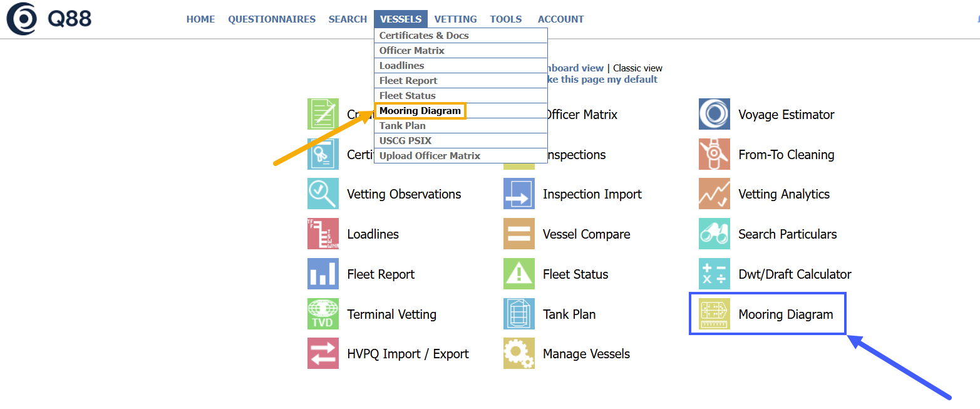Image resolution: width=980 pixels, height=409 pixels.
Task: Open HVPQ Import / Export icon
Action: [323, 354]
